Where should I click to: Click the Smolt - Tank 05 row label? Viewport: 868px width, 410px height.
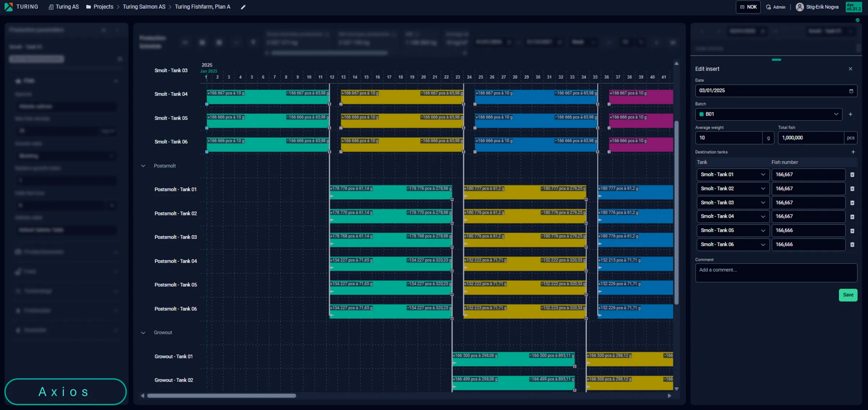[171, 118]
